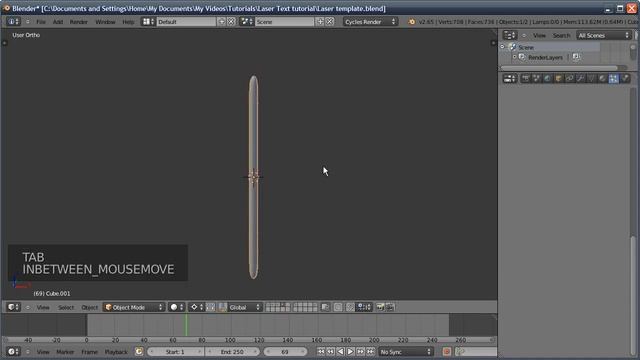Image resolution: width=640 pixels, height=360 pixels.
Task: Open the Render menu
Action: (x=79, y=22)
